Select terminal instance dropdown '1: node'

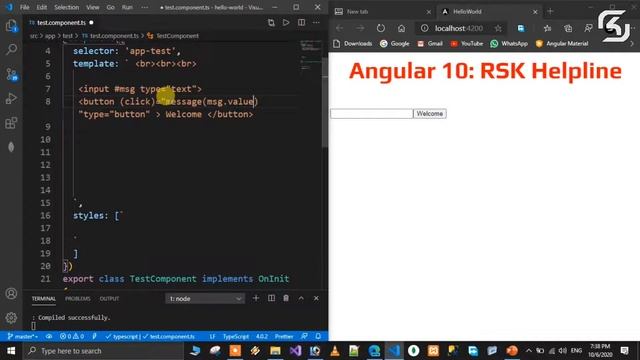click(205, 299)
